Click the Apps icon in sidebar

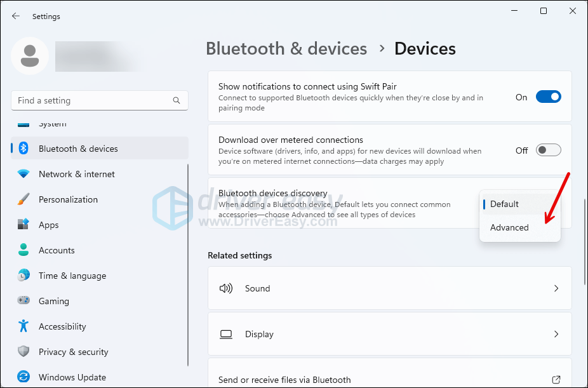(x=23, y=225)
